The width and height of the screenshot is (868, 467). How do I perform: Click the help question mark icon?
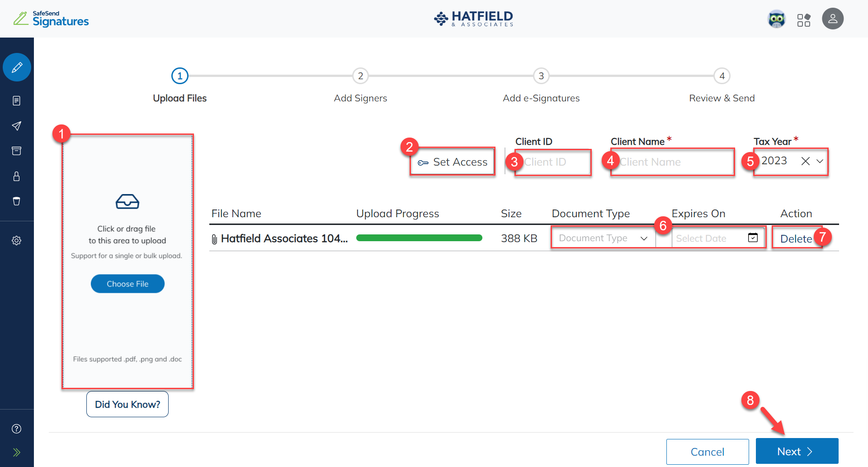[x=17, y=429]
